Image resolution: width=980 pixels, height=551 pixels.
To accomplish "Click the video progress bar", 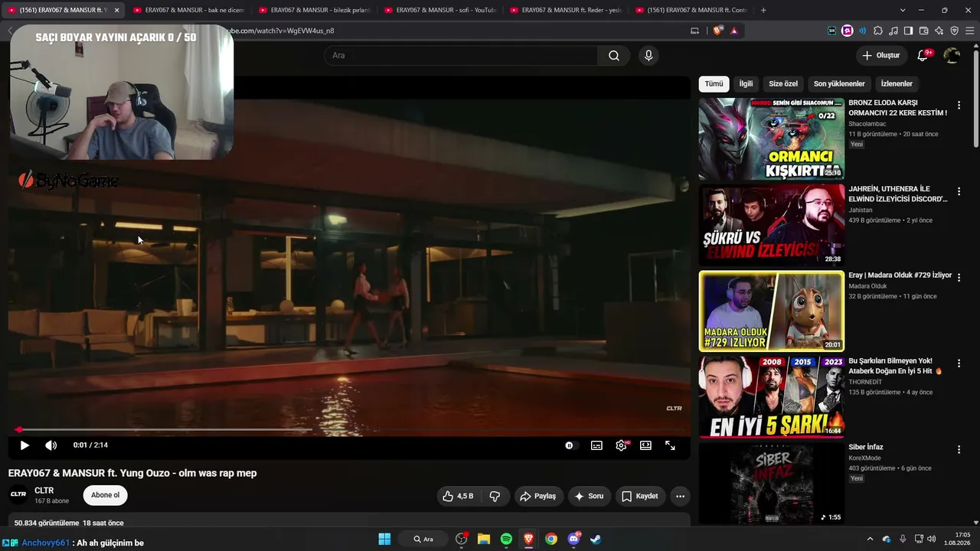I will click(x=349, y=430).
